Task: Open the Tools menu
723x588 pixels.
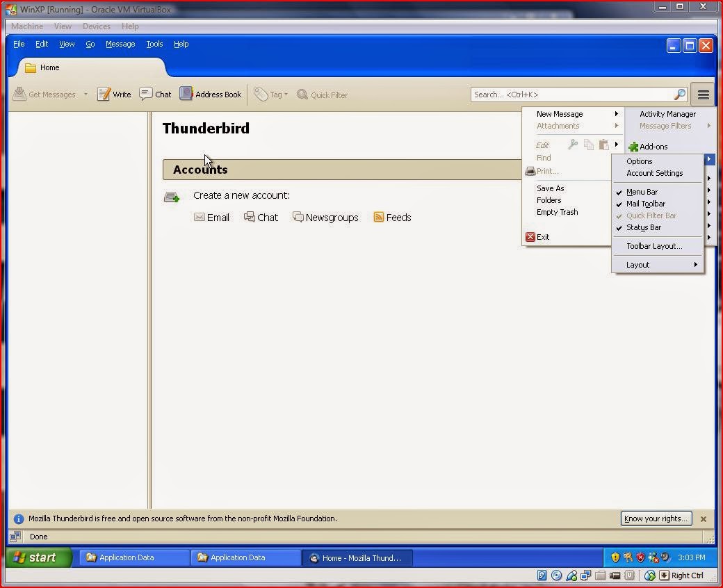Action: (x=154, y=44)
